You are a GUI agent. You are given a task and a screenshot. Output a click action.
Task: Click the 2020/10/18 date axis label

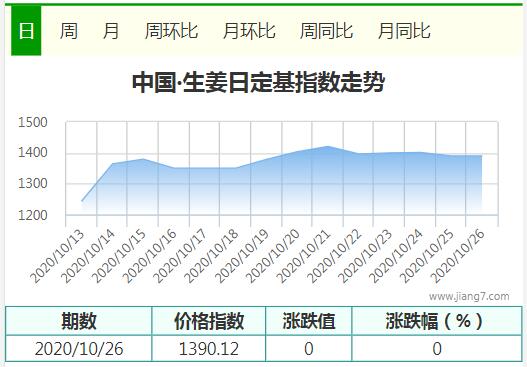(x=211, y=256)
